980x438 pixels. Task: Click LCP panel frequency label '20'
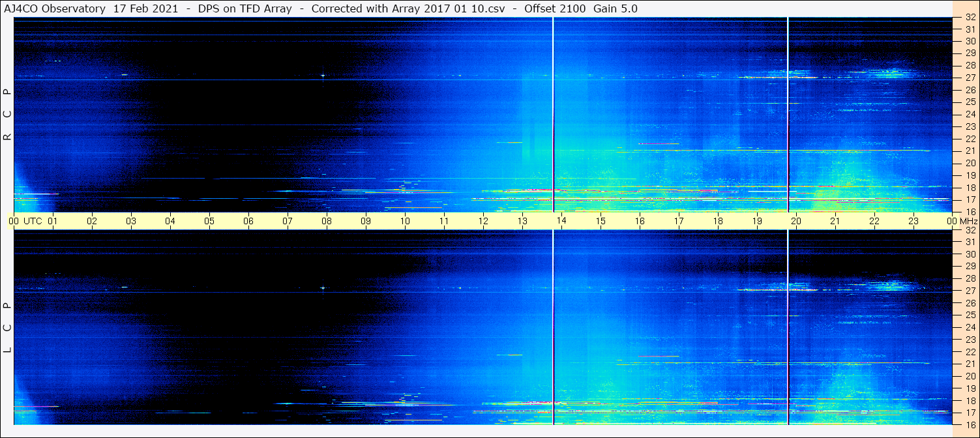(x=970, y=376)
